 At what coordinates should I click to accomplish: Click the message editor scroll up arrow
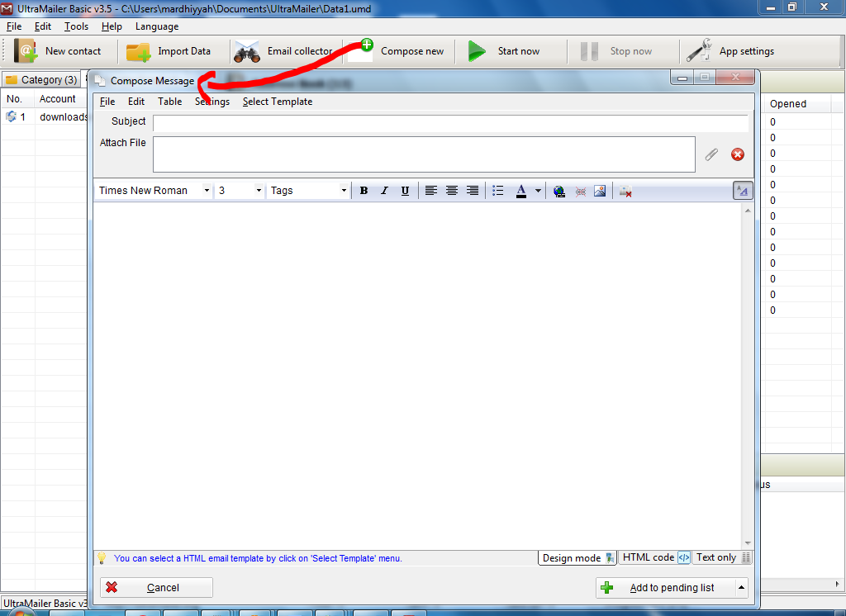(748, 211)
